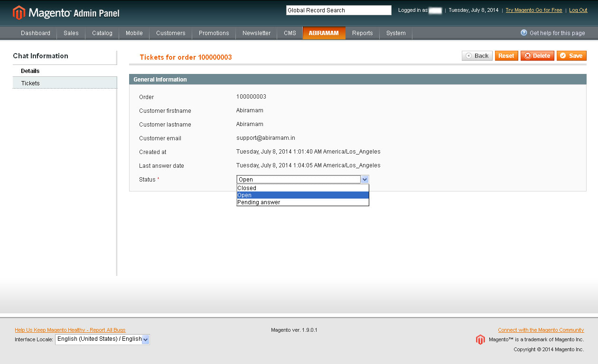Click the Magento trademark logo in the footer
The image size is (598, 364).
click(480, 339)
